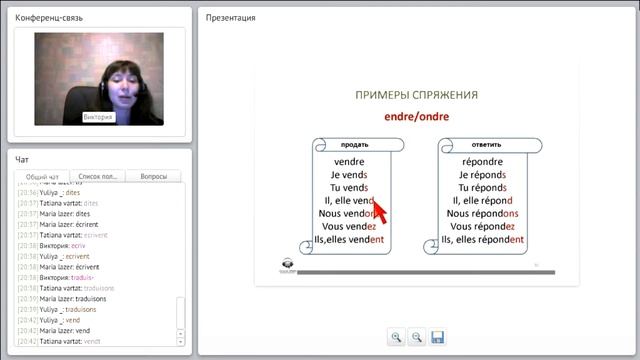Select chat message 'Tatiana vartat: dites'
This screenshot has height=360, width=640.
[58, 203]
